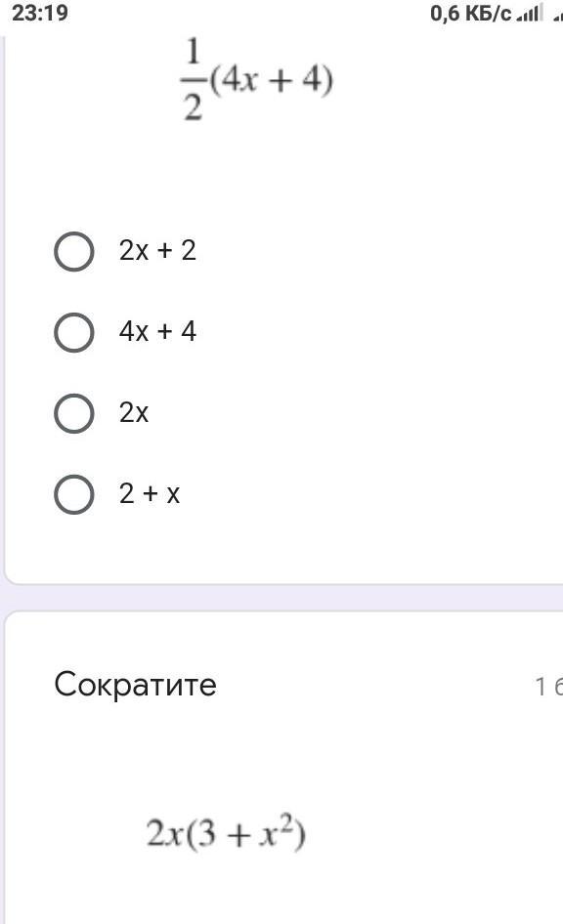Tap the Сократите question heading
The height and width of the screenshot is (924, 563).
pos(136,685)
